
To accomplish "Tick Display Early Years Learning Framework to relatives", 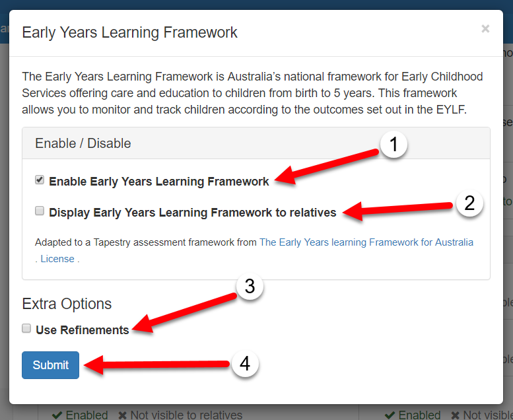I will [40, 211].
